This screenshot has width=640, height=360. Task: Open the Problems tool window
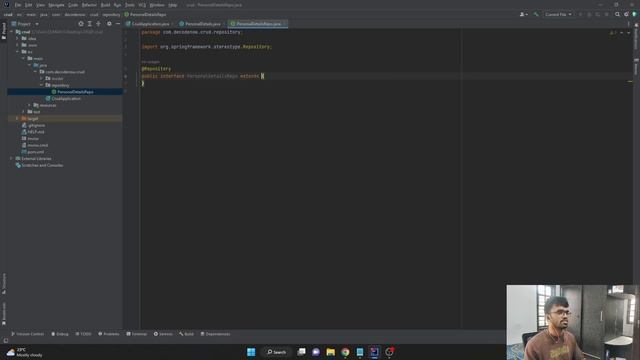(109, 334)
